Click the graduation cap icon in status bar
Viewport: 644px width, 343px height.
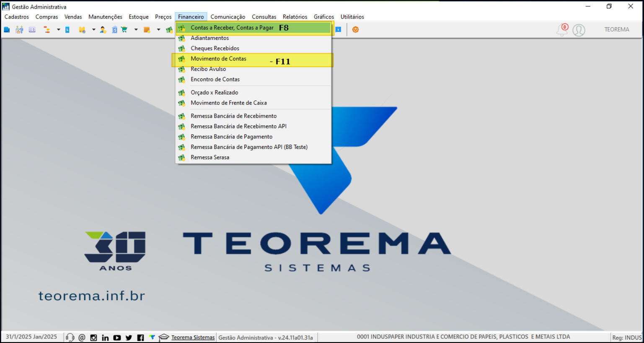163,338
